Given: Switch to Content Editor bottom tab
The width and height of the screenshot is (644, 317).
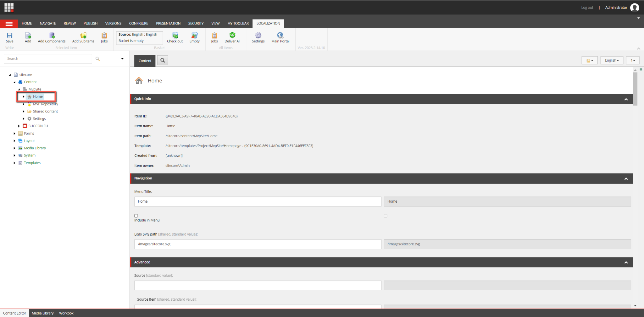Looking at the screenshot, I should click(15, 313).
